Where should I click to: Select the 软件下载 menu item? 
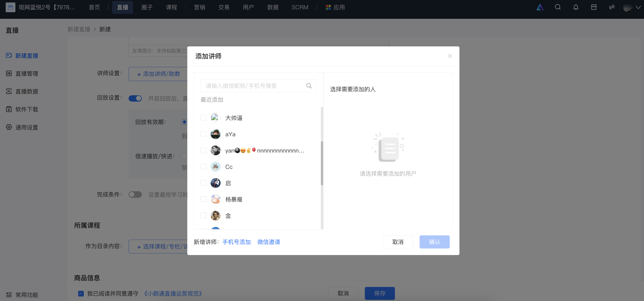point(27,109)
